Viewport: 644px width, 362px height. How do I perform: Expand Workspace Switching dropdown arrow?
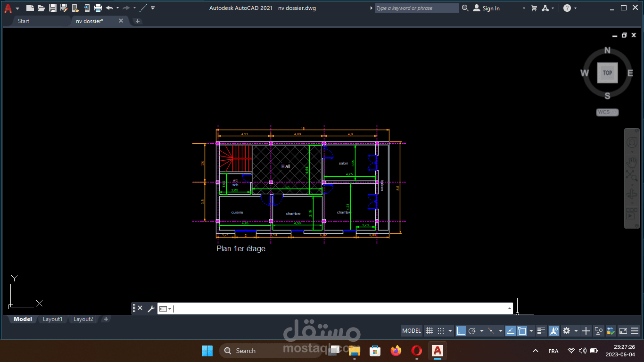576,331
